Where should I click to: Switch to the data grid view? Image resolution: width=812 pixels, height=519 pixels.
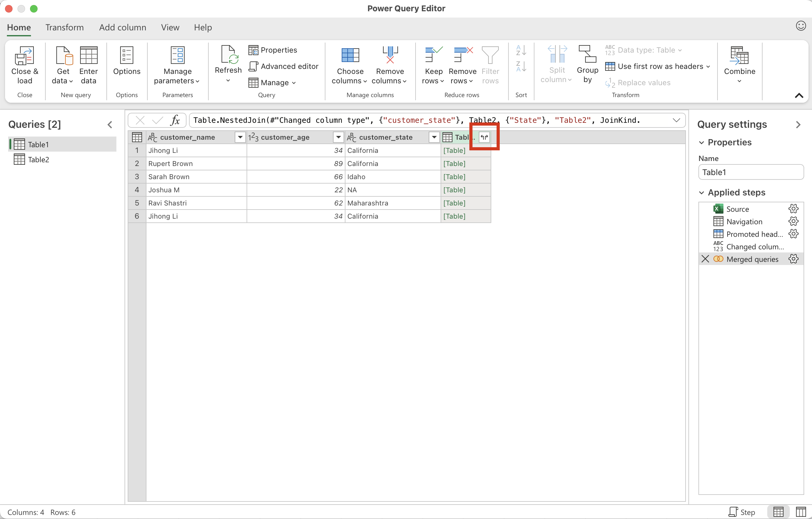(778, 511)
